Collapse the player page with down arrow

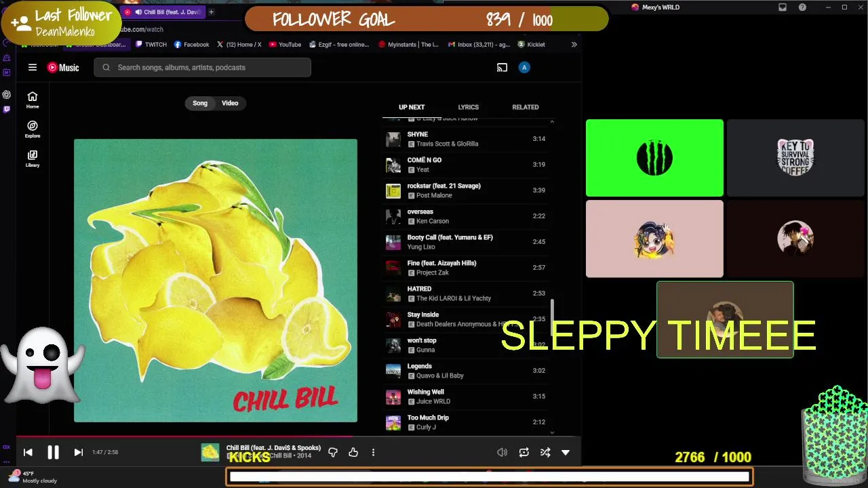[566, 452]
